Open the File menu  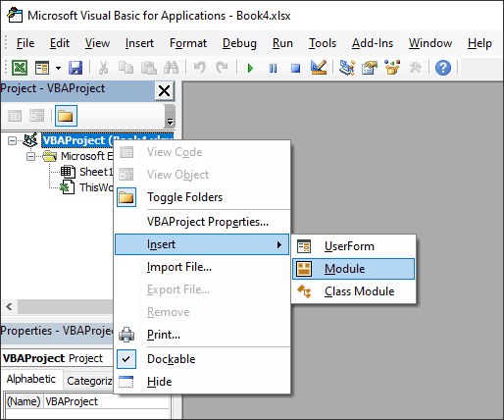click(x=25, y=43)
